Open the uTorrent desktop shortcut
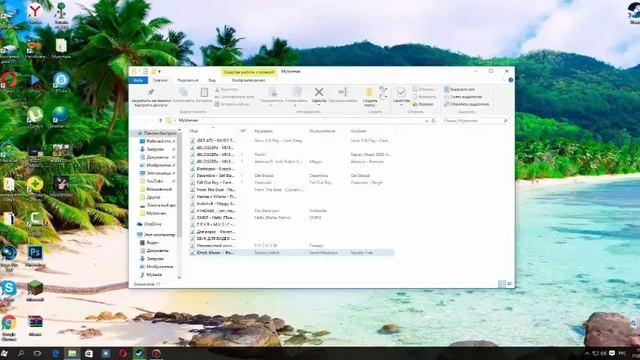 35,118
